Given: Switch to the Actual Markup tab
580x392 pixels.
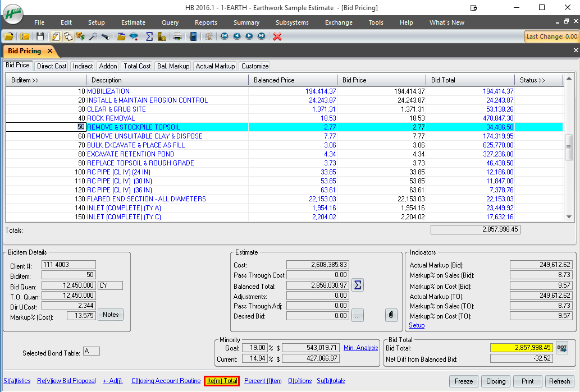Looking at the screenshot, I should (215, 66).
